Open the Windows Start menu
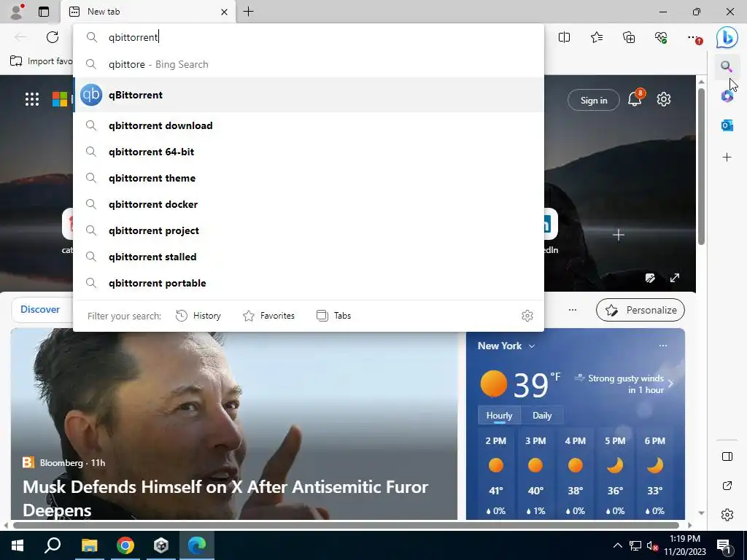747x560 pixels. tap(18, 545)
